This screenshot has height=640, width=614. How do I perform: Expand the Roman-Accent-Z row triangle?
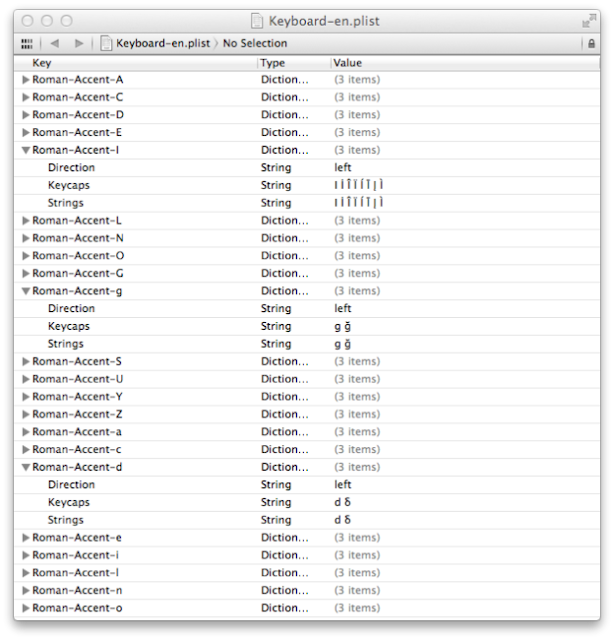click(x=26, y=414)
